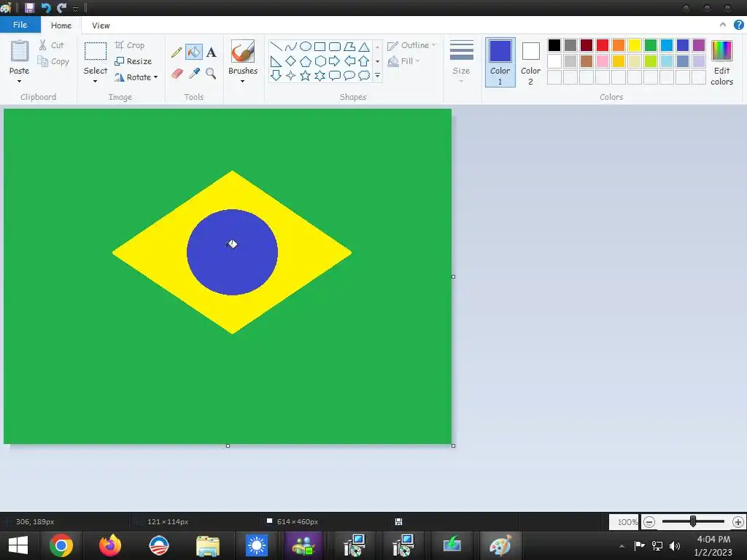
Task: Choose the Rectangle shape
Action: (320, 46)
